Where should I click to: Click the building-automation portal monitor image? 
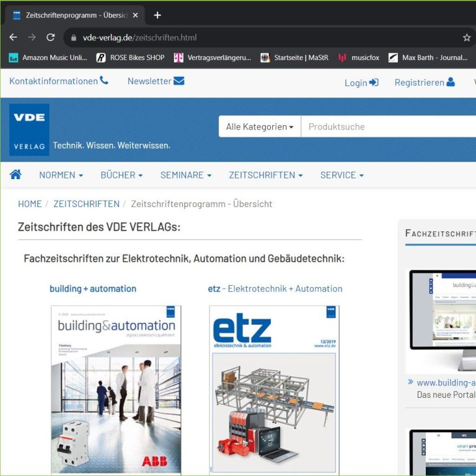443,320
